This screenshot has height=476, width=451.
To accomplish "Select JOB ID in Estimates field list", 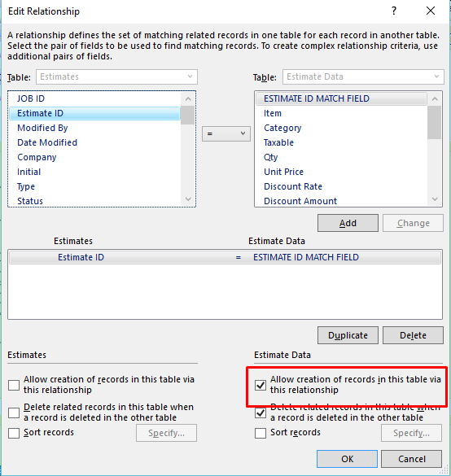I will pyautogui.click(x=31, y=98).
